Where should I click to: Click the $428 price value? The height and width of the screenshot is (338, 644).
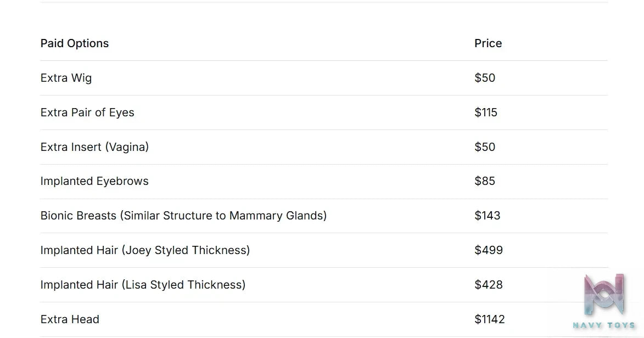pyautogui.click(x=488, y=285)
